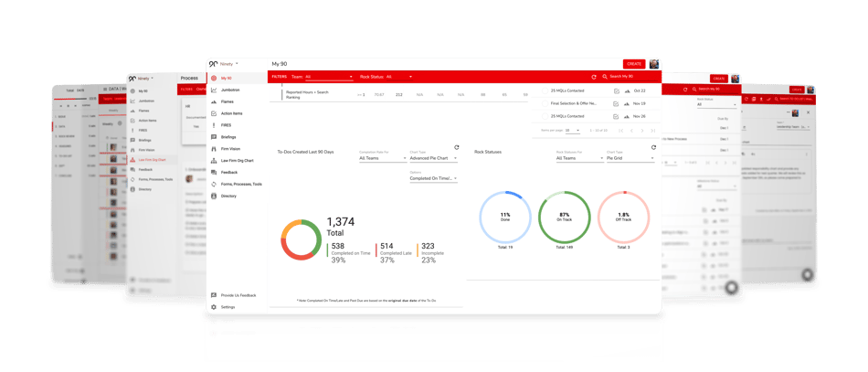Check the circle for Final Selection & Offer

(x=545, y=103)
